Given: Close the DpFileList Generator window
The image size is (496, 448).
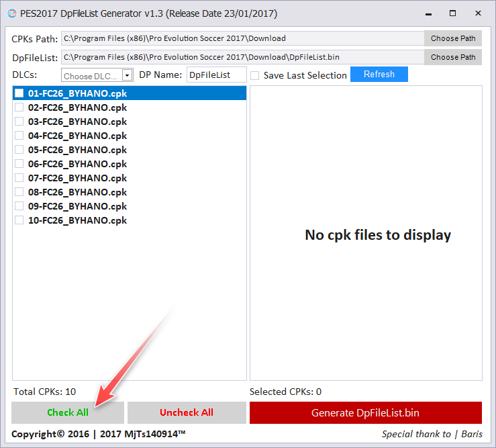Looking at the screenshot, I should [x=479, y=13].
